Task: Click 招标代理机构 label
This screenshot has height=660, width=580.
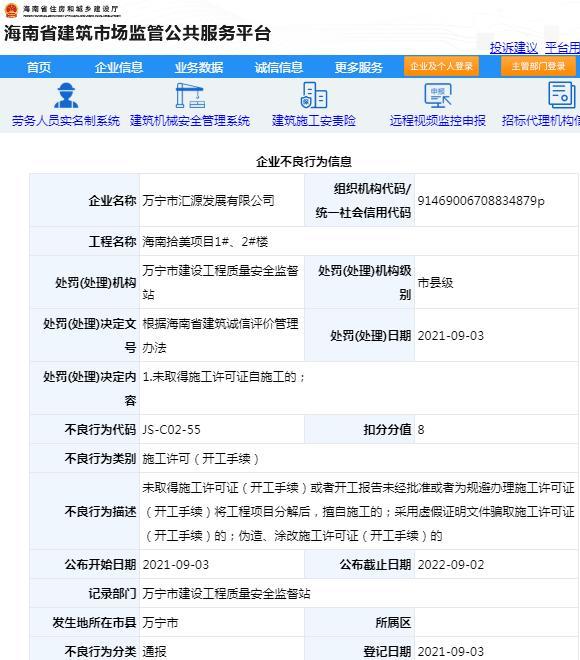Action: click(541, 121)
